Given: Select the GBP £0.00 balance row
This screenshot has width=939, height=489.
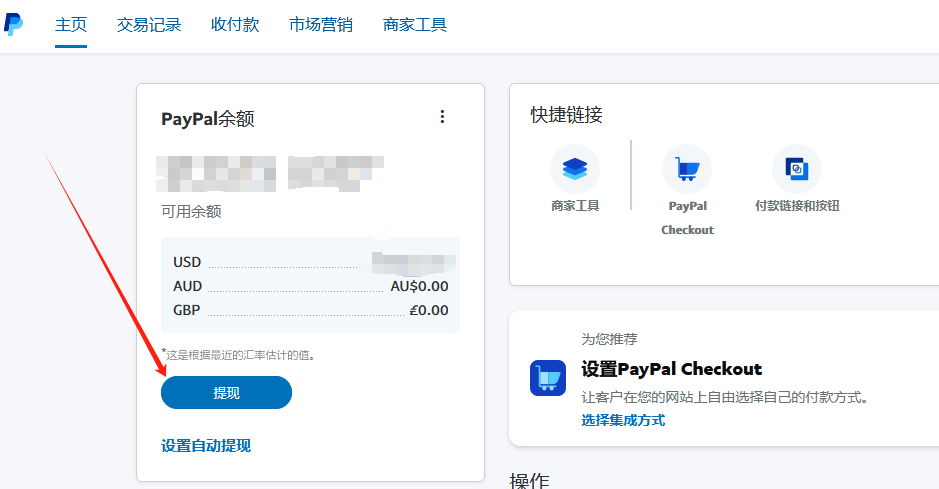Looking at the screenshot, I should tap(310, 310).
